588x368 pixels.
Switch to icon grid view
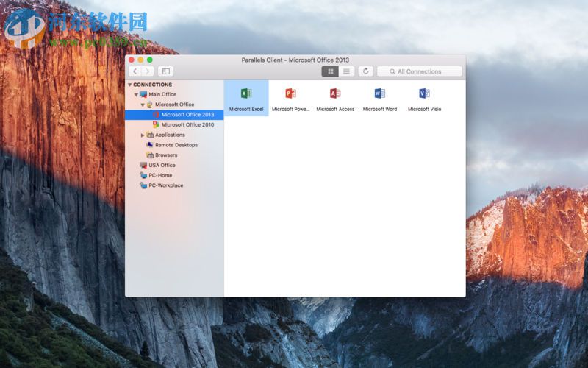pos(330,71)
